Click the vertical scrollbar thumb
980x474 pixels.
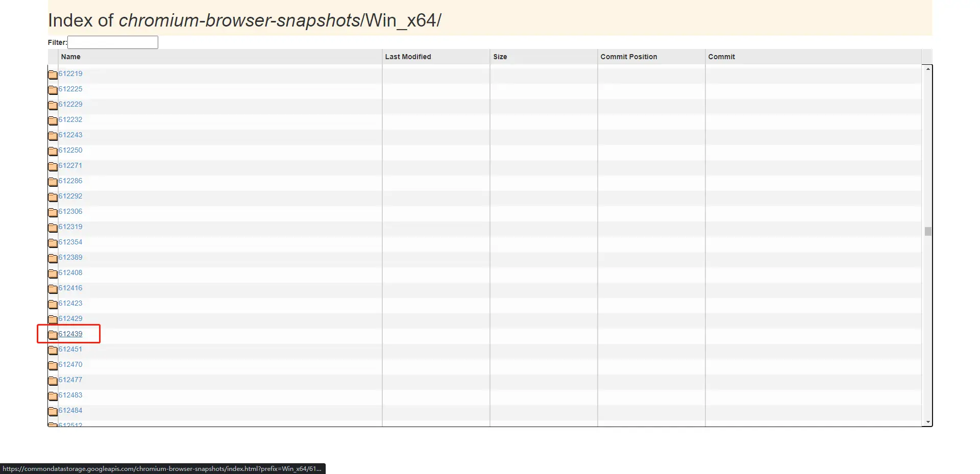click(928, 231)
